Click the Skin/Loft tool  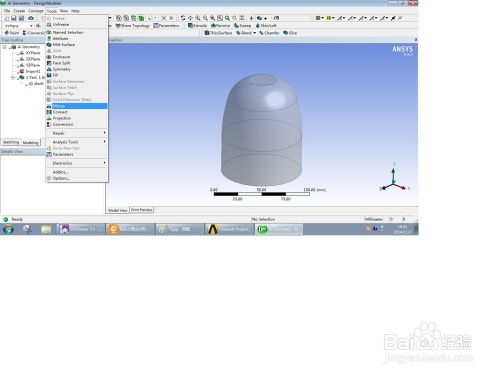coord(266,25)
